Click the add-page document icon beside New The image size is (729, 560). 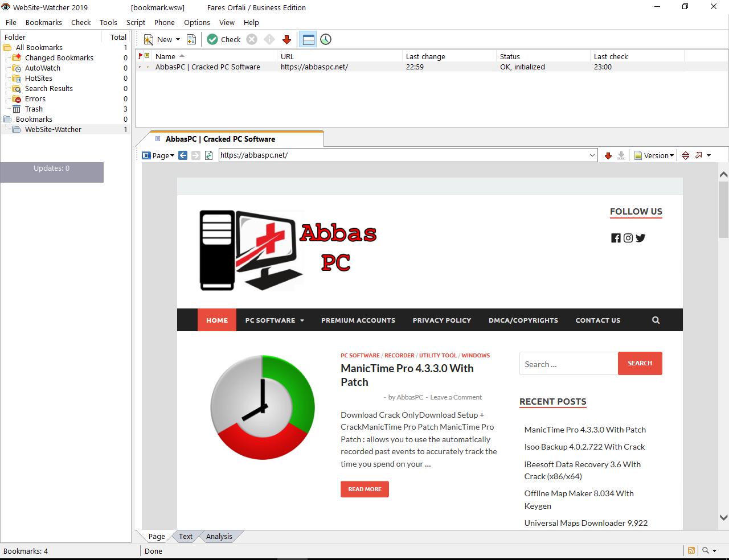(191, 39)
